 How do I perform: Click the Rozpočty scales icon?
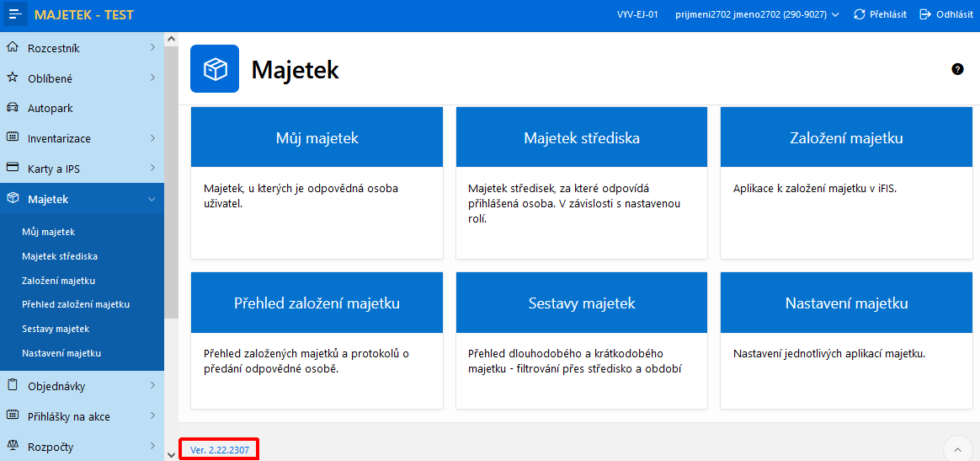[x=12, y=446]
